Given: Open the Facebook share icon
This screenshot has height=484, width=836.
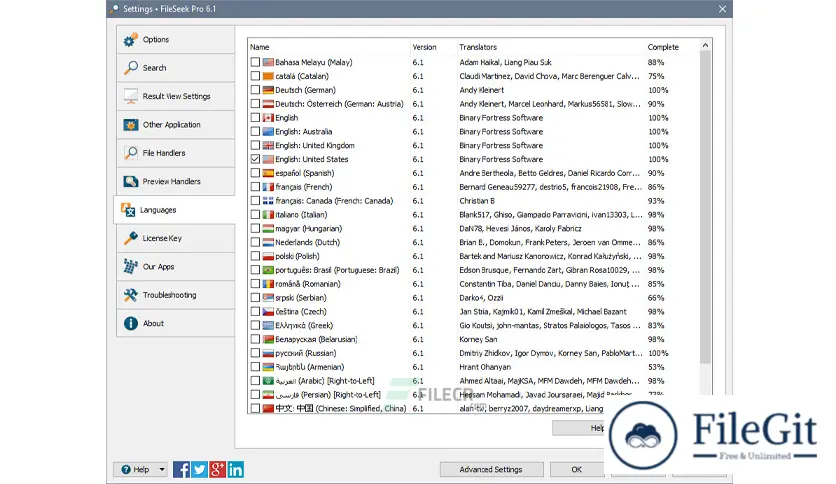Looking at the screenshot, I should (x=181, y=469).
